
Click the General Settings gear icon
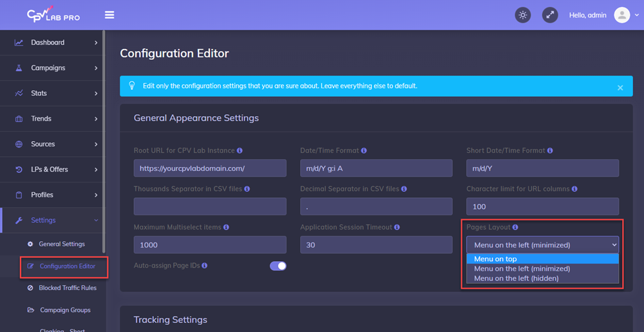30,244
